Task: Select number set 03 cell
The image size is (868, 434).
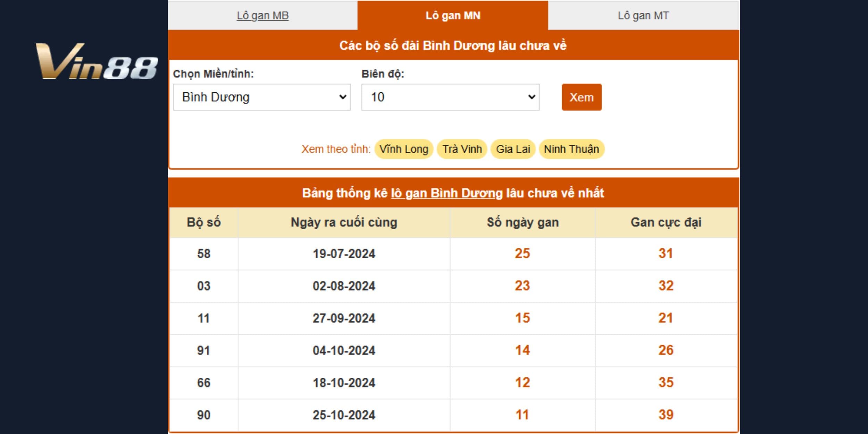Action: [x=204, y=286]
